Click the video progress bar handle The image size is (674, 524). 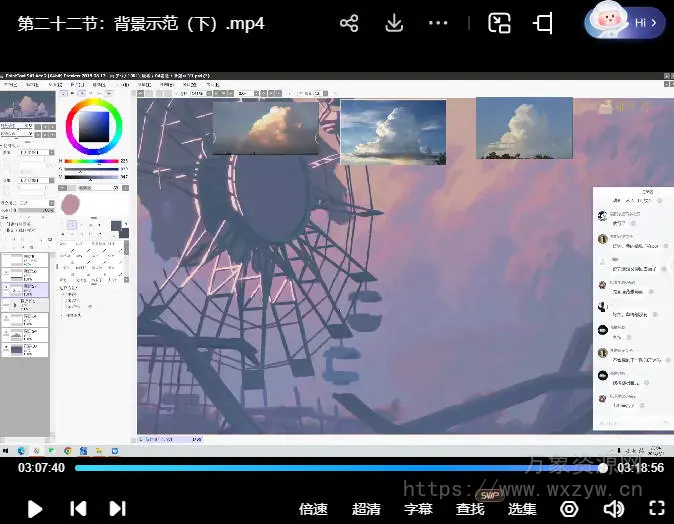[603, 468]
